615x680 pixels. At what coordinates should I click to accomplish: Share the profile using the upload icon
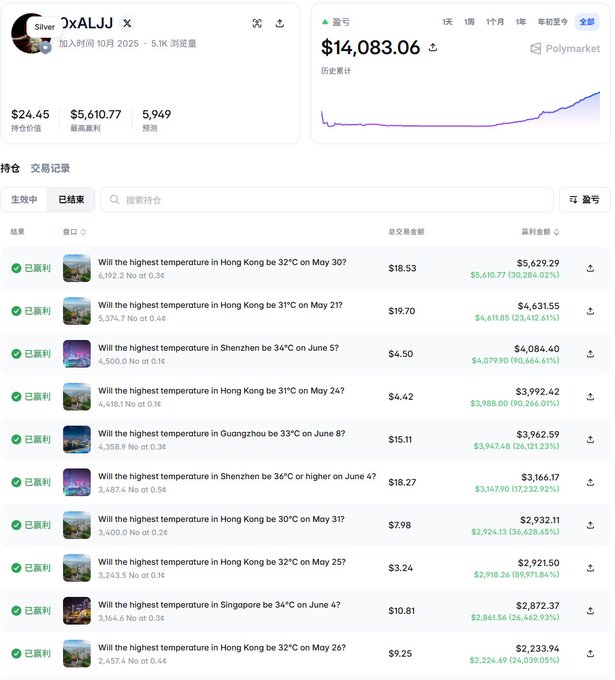tap(280, 23)
